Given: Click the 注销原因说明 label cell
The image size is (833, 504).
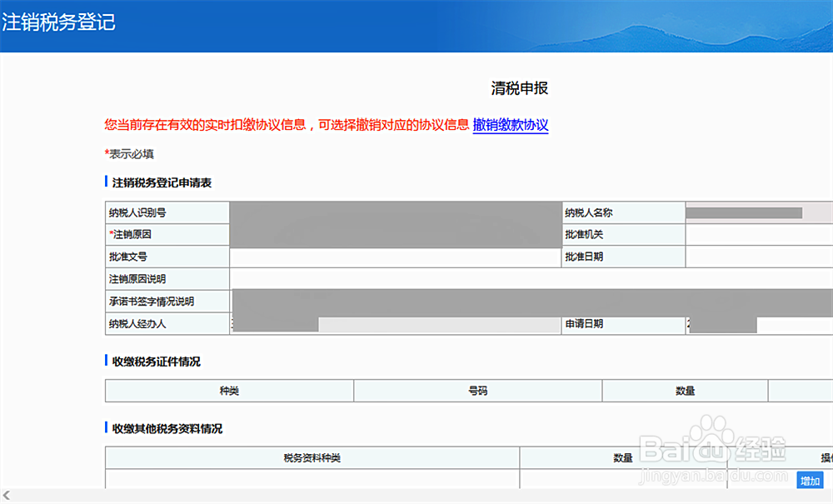Looking at the screenshot, I should (167, 279).
